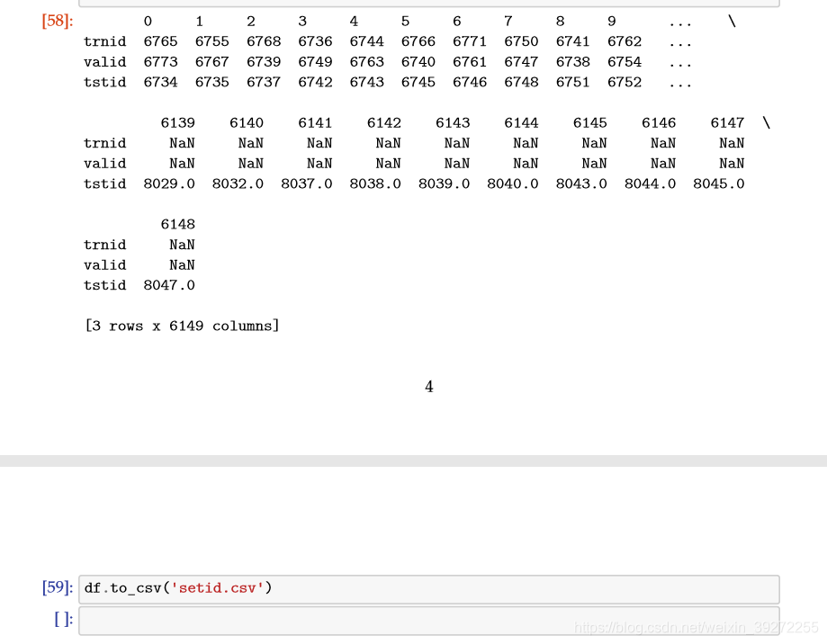Select trnid value 6771 in column 6
This screenshot has height=644, width=827.
click(x=470, y=41)
